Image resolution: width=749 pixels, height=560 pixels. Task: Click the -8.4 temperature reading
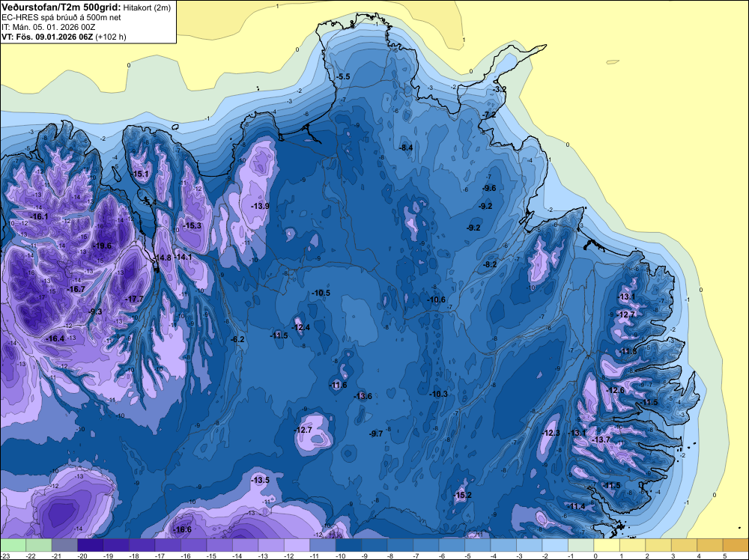(x=405, y=147)
